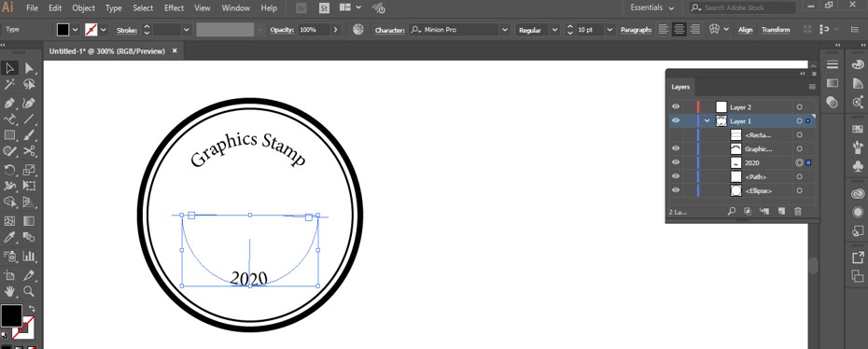Open the Regular font style dropdown
Image resolution: width=868 pixels, height=349 pixels.
(x=554, y=30)
